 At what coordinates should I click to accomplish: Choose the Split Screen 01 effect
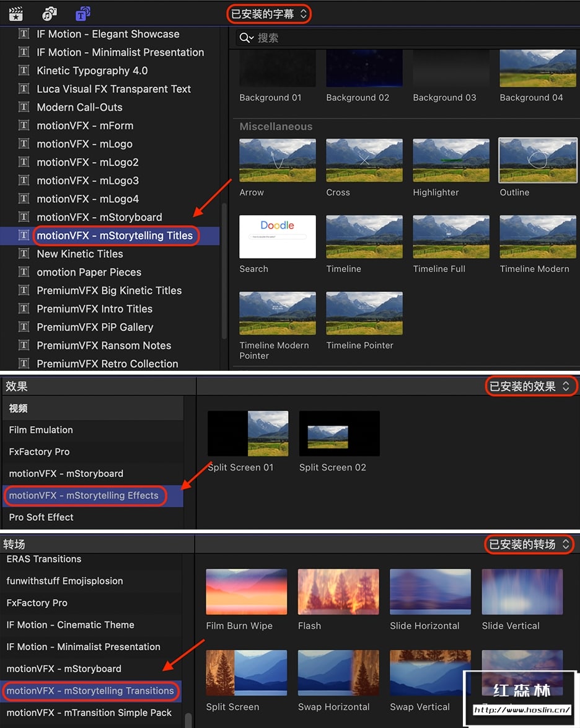[x=248, y=433]
